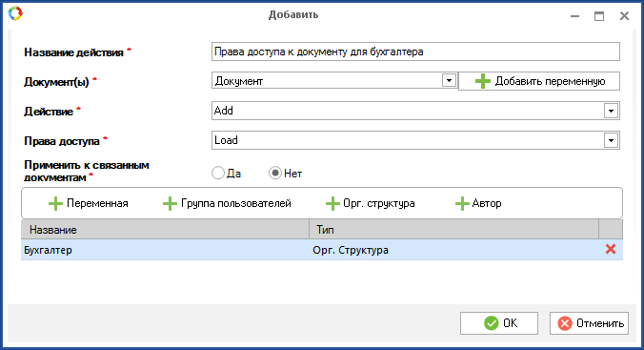644x350 pixels.
Task: Open the Документ dropdown arrow
Action: click(449, 81)
